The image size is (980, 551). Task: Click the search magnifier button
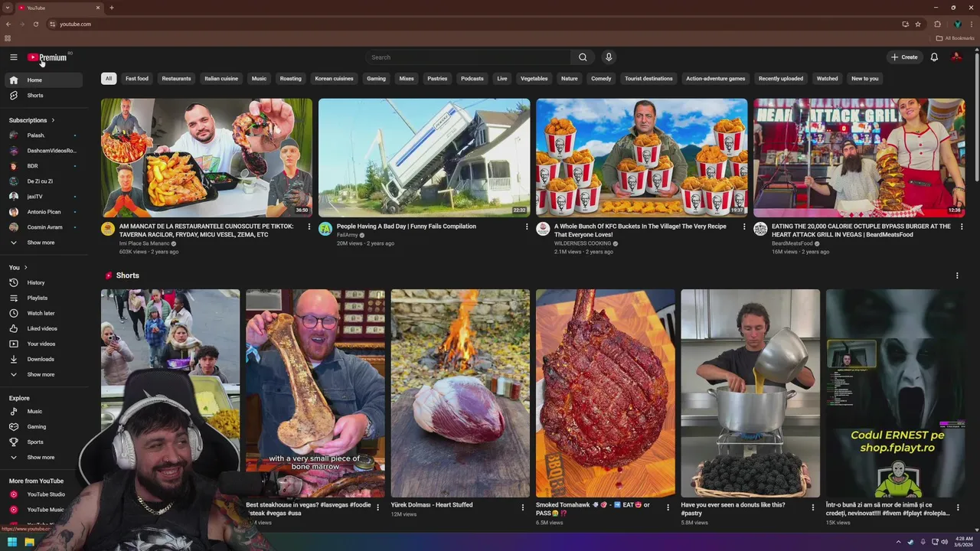click(x=583, y=57)
